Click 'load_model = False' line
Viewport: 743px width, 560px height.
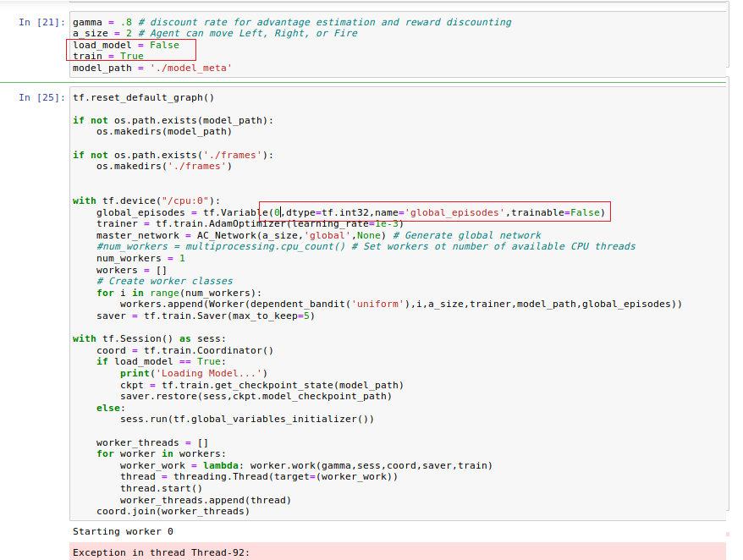[x=126, y=46]
